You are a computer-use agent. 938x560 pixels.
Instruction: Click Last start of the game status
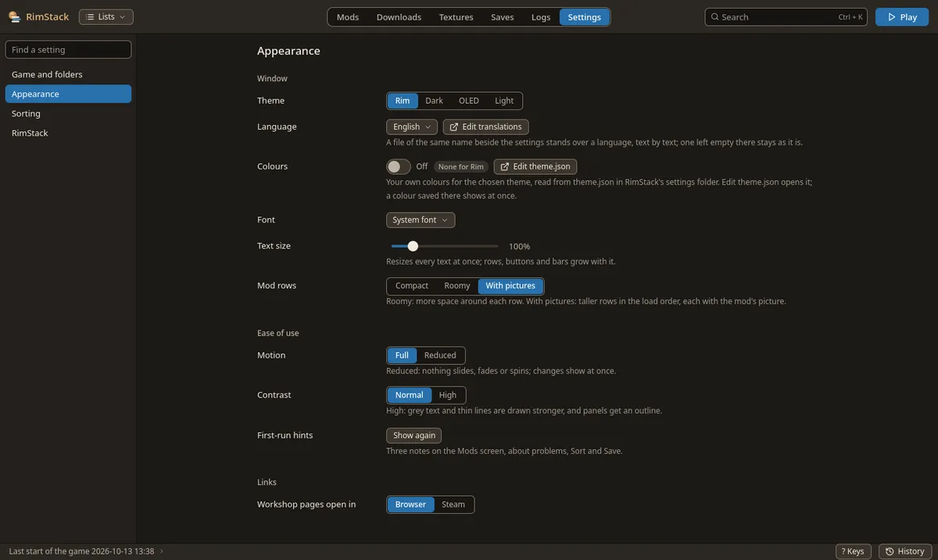81,551
